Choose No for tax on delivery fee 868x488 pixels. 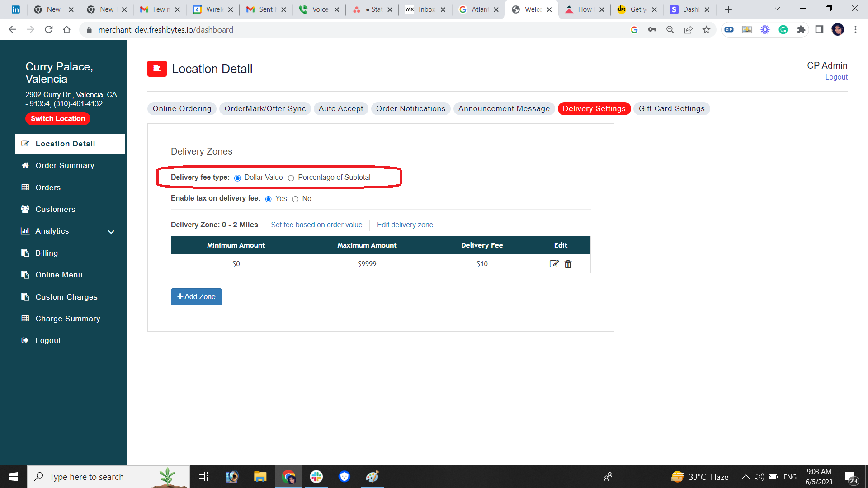coord(295,199)
